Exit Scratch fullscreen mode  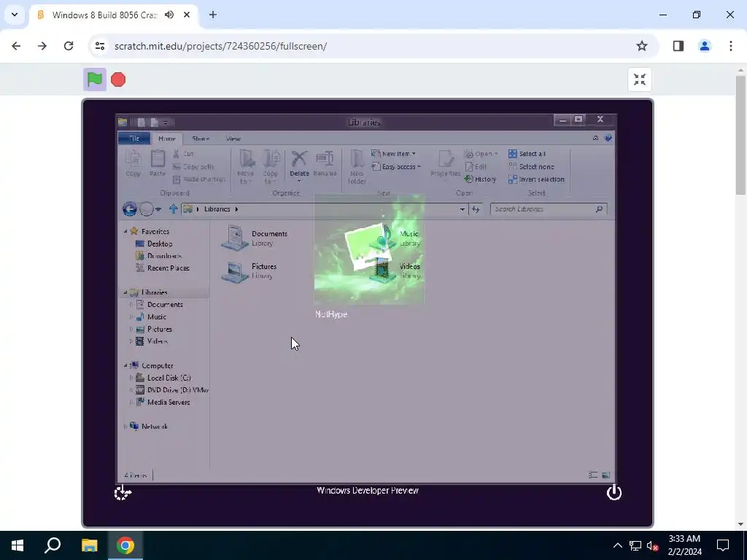(639, 79)
